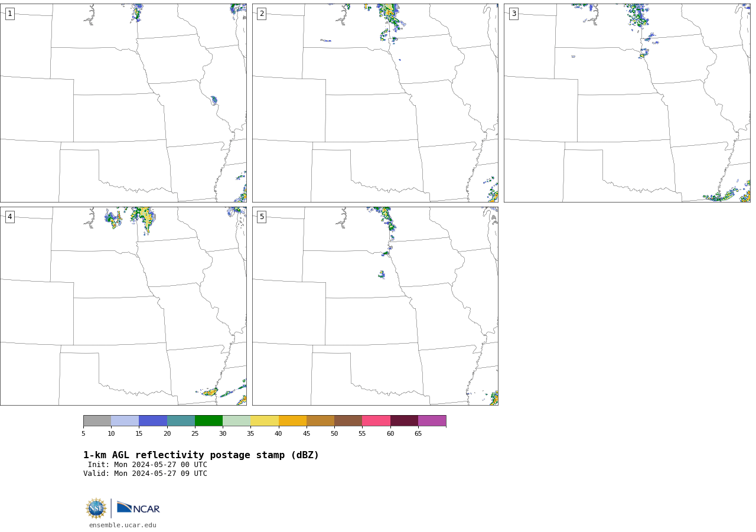Image resolution: width=756 pixels, height=532 pixels.
Task: Click the purple 65+ dBZ swatch
Action: (x=432, y=421)
